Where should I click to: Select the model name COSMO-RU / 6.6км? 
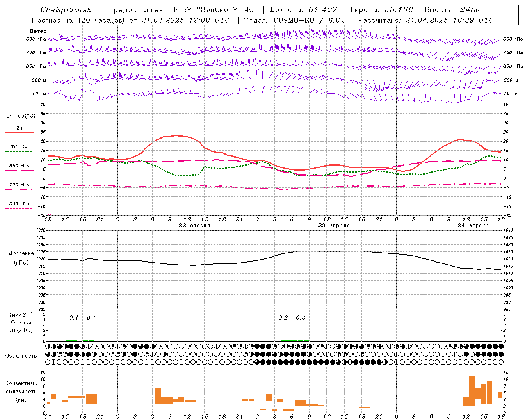click(311, 20)
